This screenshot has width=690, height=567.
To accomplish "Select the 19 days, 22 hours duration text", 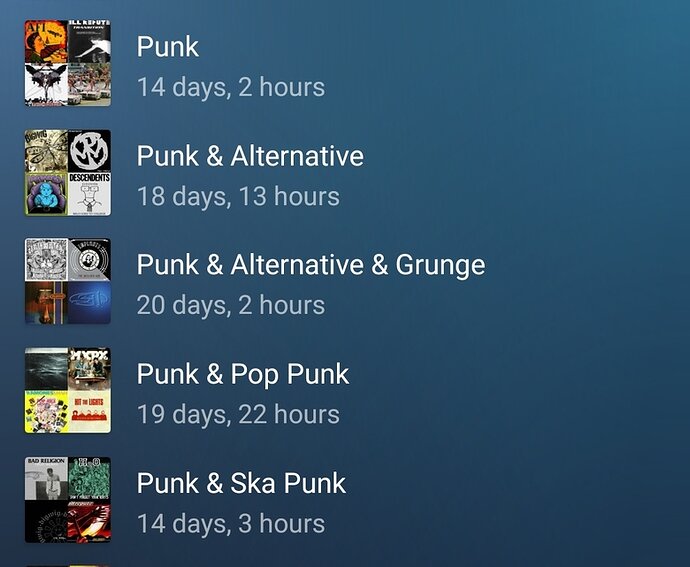I will click(x=238, y=415).
